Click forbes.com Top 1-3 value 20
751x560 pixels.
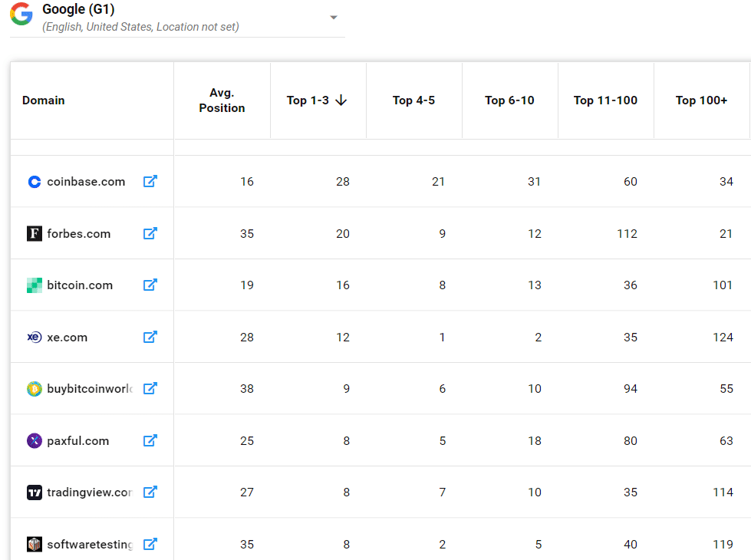pos(342,234)
